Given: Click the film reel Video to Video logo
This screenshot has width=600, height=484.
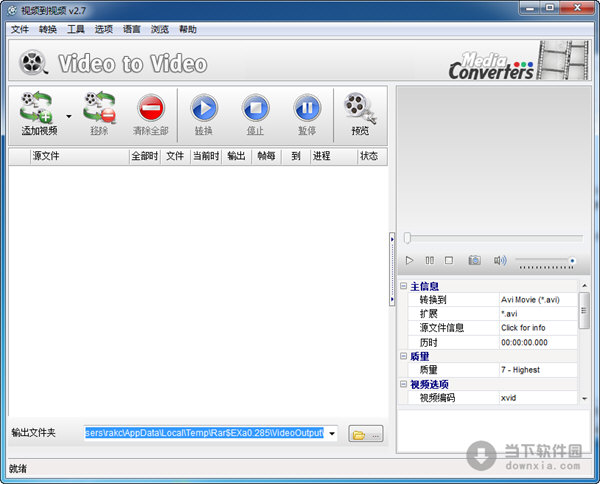Looking at the screenshot, I should point(34,62).
